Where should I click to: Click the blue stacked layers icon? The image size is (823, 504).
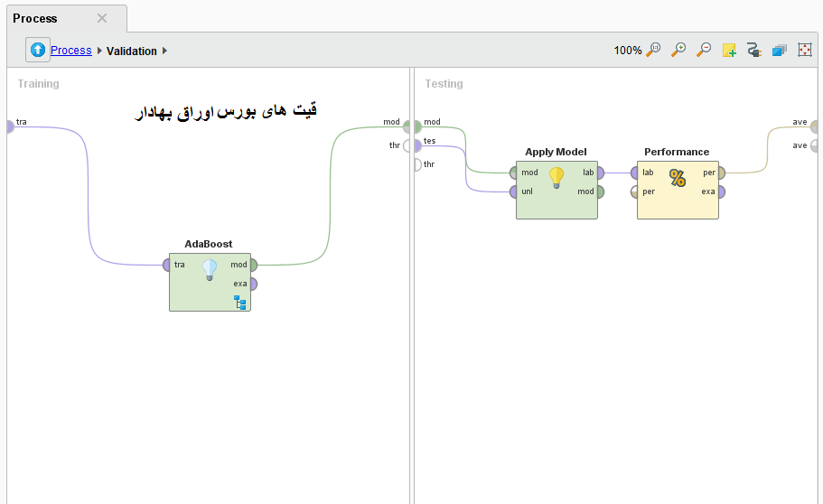pos(780,51)
